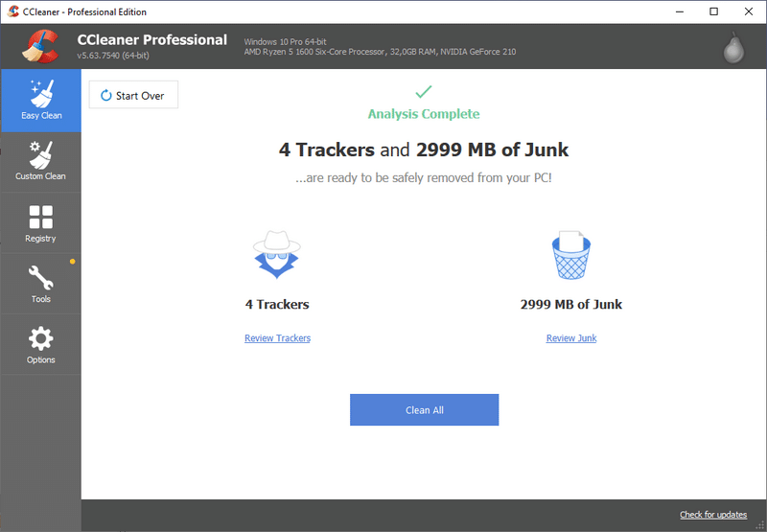Switch to Custom Clean in sidebar
This screenshot has width=767, height=532.
pyautogui.click(x=40, y=161)
